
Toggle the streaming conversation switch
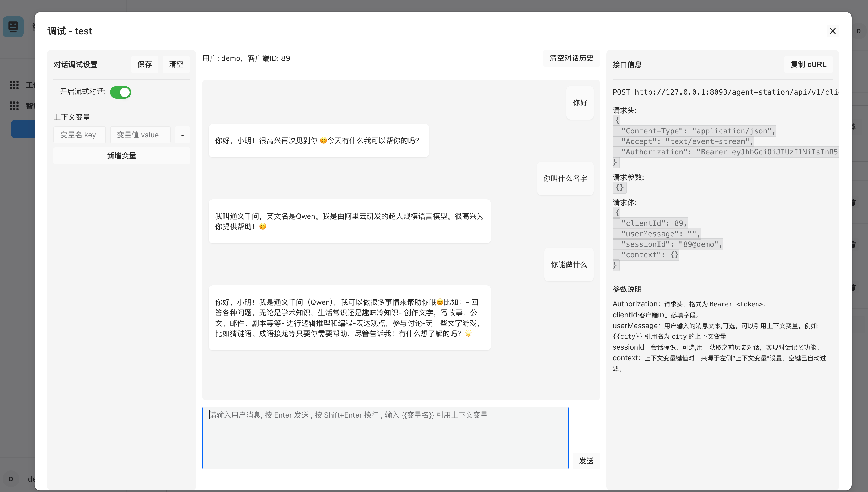point(120,92)
